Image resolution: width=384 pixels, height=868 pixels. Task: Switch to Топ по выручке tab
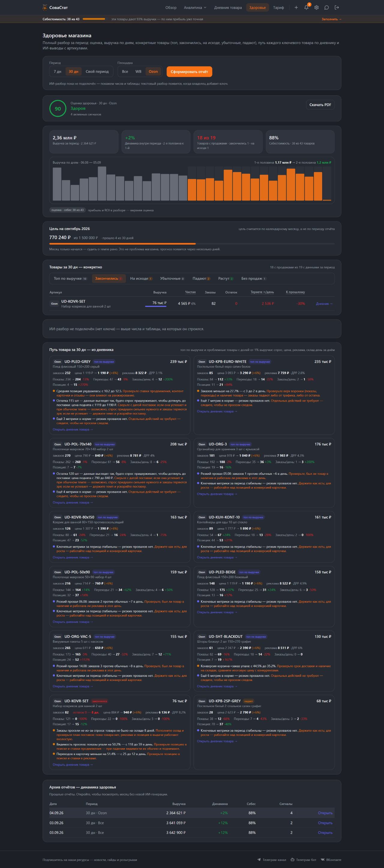tap(70, 278)
